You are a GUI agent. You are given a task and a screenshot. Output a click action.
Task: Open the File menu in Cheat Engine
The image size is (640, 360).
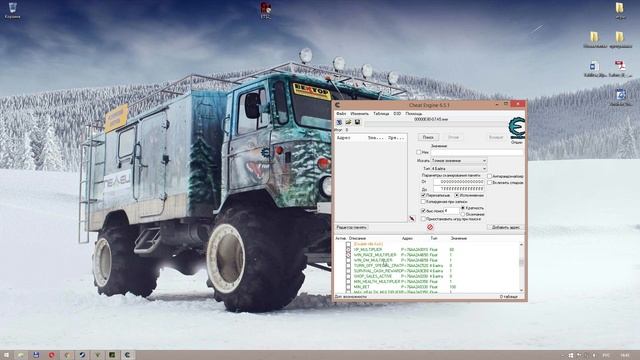[341, 113]
